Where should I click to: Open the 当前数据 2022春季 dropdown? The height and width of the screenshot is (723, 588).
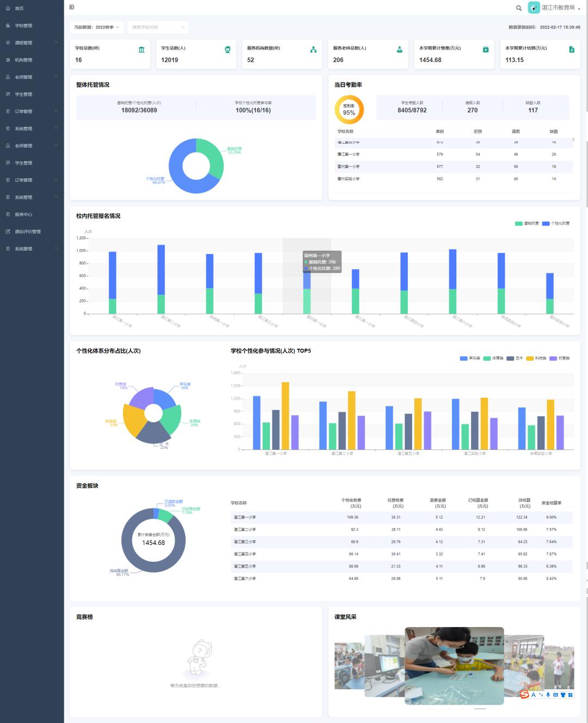coord(97,27)
